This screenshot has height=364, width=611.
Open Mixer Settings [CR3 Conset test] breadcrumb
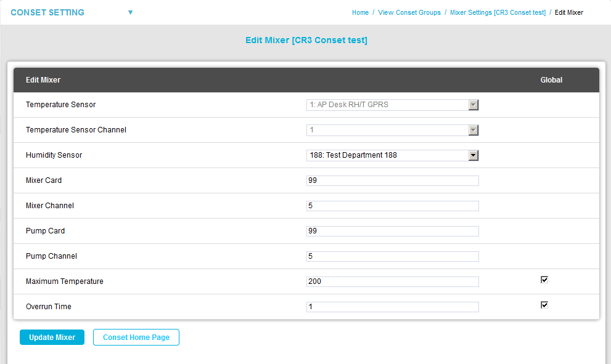(498, 12)
